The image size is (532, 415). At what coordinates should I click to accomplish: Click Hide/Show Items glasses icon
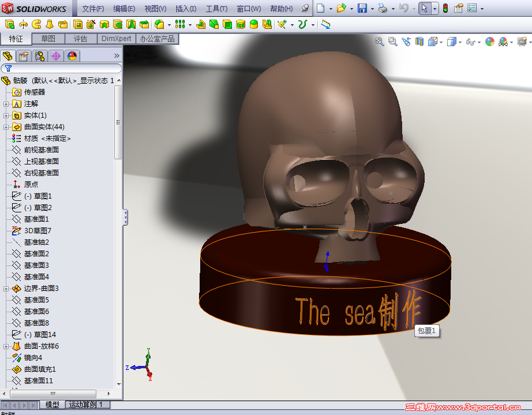(471, 42)
